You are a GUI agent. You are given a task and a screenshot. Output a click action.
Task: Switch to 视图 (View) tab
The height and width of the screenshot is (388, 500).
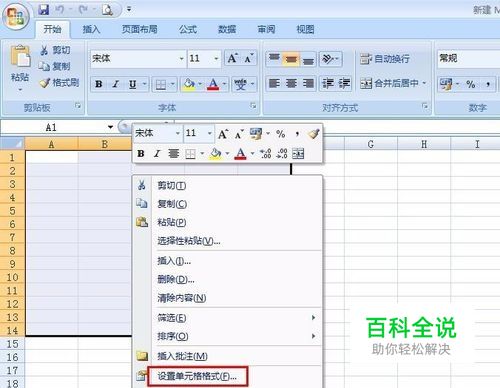tap(305, 29)
